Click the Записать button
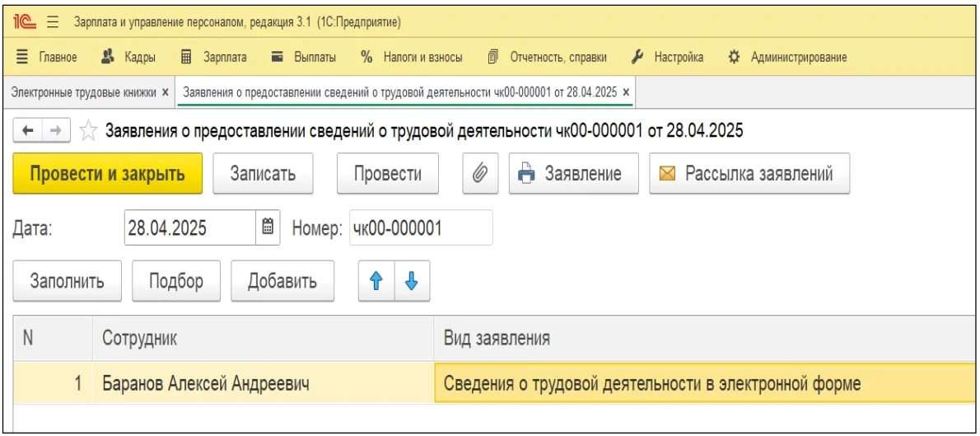Image resolution: width=980 pixels, height=436 pixels. [263, 174]
